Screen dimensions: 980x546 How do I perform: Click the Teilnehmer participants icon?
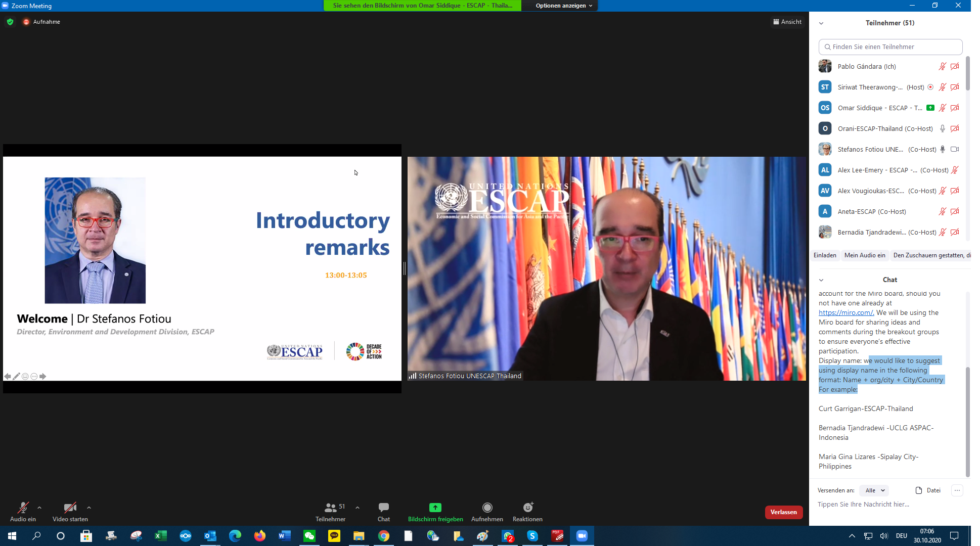click(x=330, y=508)
